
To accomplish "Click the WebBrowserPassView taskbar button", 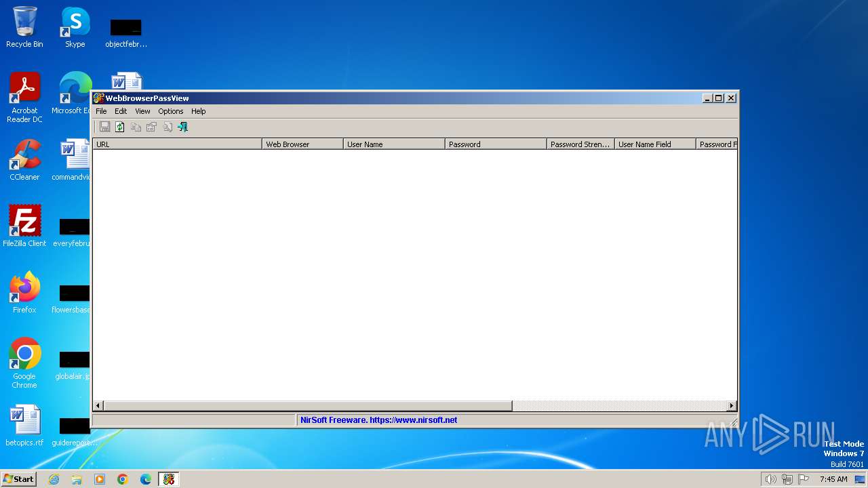I will pos(168,479).
